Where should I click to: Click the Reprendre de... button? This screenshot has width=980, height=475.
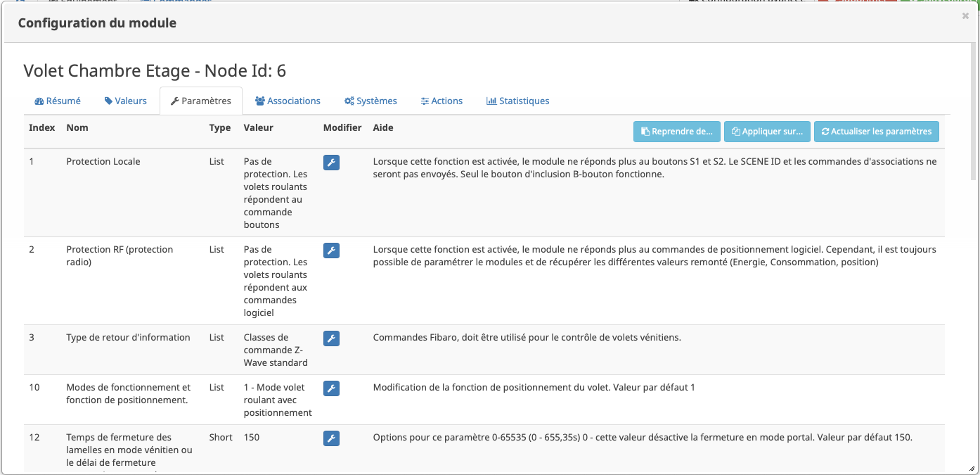(677, 132)
